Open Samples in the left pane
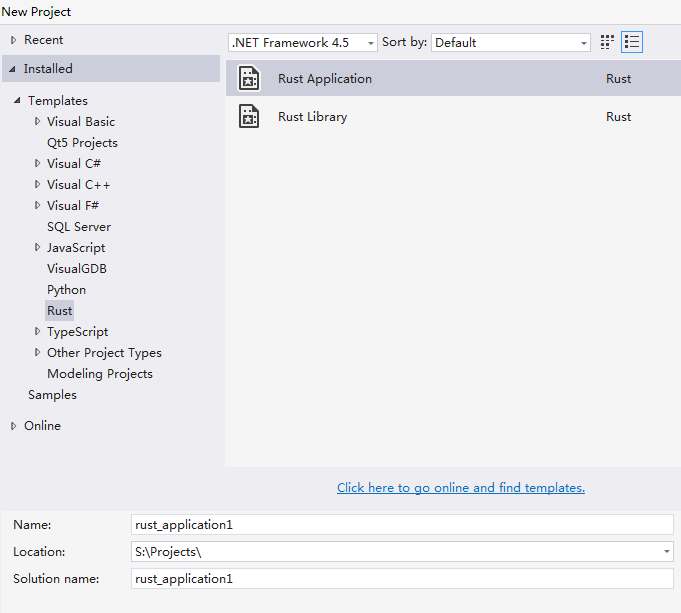This screenshot has height=613, width=681. pos(52,395)
